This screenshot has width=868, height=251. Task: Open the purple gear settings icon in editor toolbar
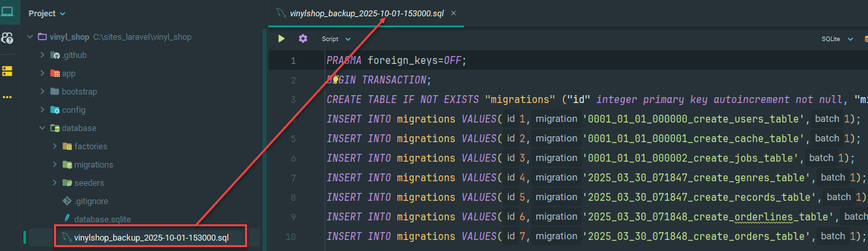tap(303, 38)
